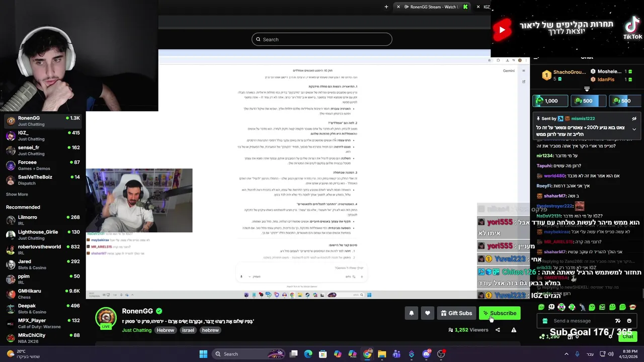Open the Just Chatting category link
Image resolution: width=644 pixels, height=362 pixels.
(x=136, y=330)
